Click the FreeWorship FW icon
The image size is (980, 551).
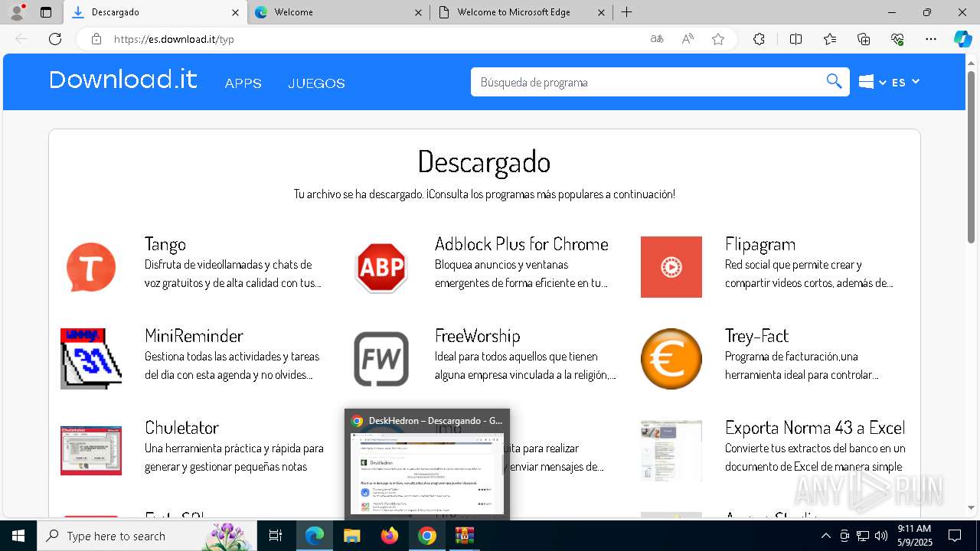pyautogui.click(x=381, y=359)
